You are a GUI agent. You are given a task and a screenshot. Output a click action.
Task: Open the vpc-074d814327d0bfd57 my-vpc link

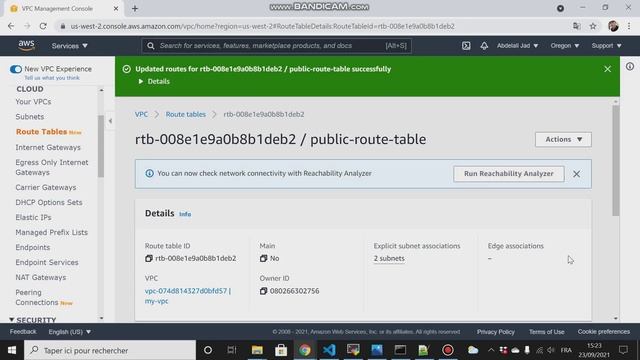point(188,296)
